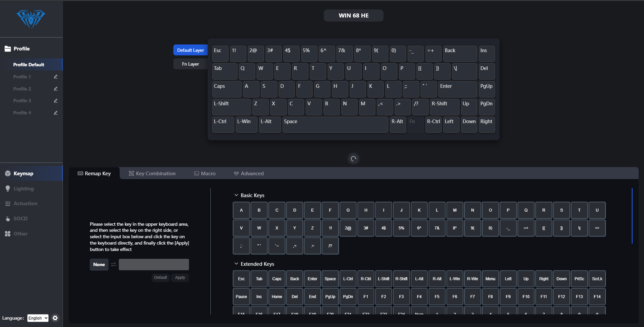Select the Fn key on the keyboard
This screenshot has width=644, height=327.
tap(416, 125)
